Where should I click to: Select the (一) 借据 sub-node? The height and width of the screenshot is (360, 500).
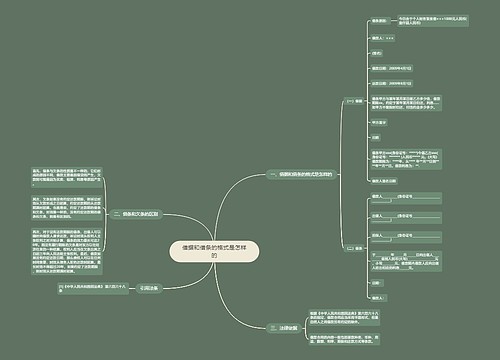click(354, 101)
